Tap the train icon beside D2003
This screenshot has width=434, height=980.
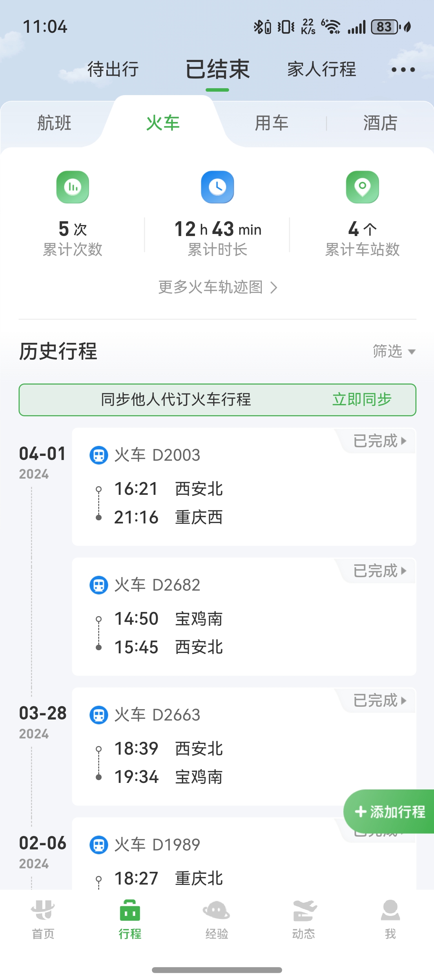99,455
